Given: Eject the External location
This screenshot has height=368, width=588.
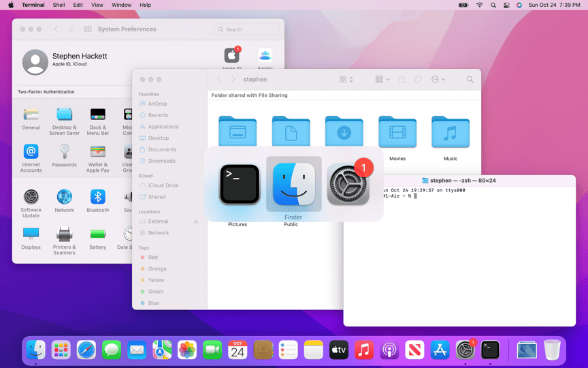Looking at the screenshot, I should 196,221.
